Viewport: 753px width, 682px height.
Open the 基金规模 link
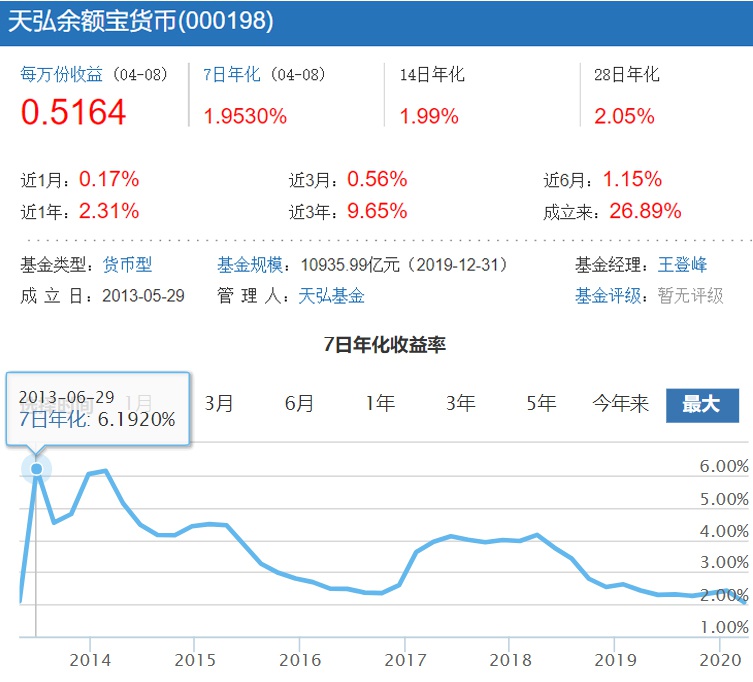[x=250, y=265]
